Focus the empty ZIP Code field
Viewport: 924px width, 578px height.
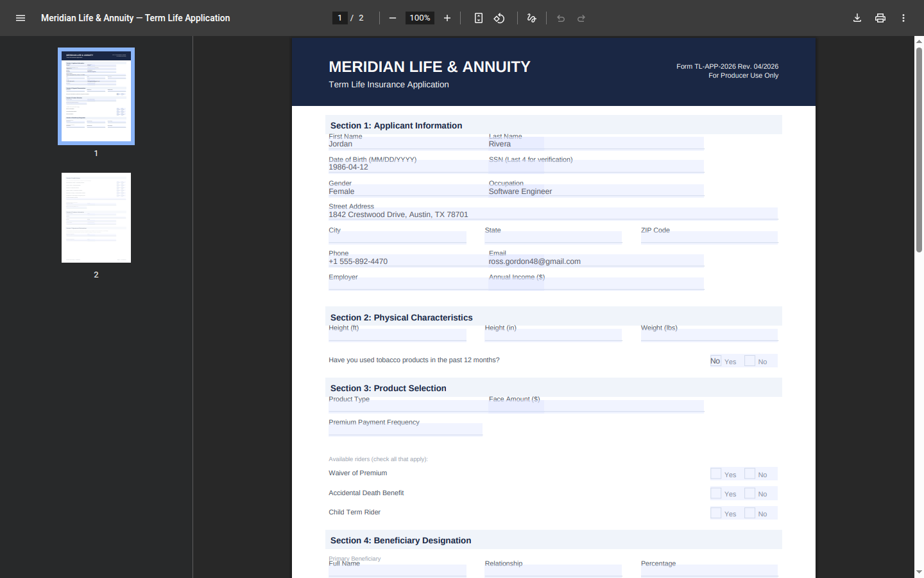coord(709,238)
